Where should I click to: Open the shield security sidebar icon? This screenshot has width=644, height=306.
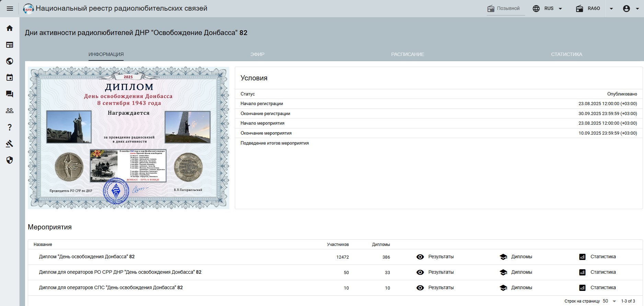(10, 160)
